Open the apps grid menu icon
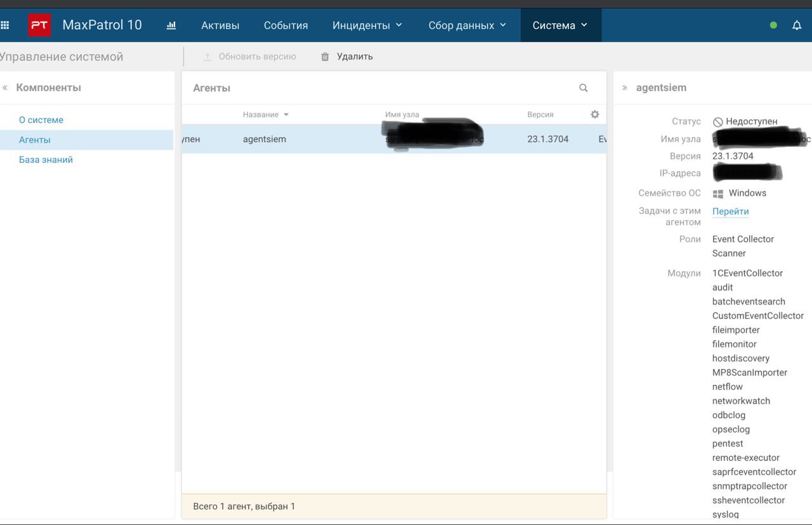This screenshot has width=812, height=525. pyautogui.click(x=4, y=25)
